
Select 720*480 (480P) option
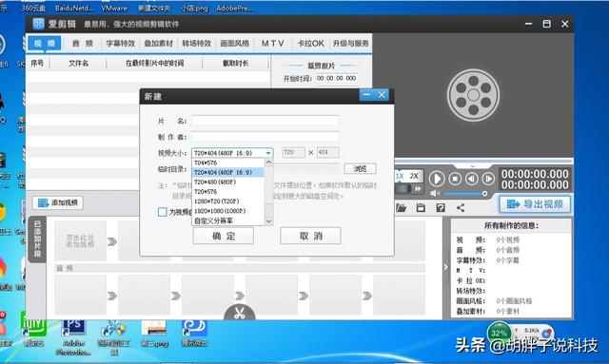pos(228,182)
